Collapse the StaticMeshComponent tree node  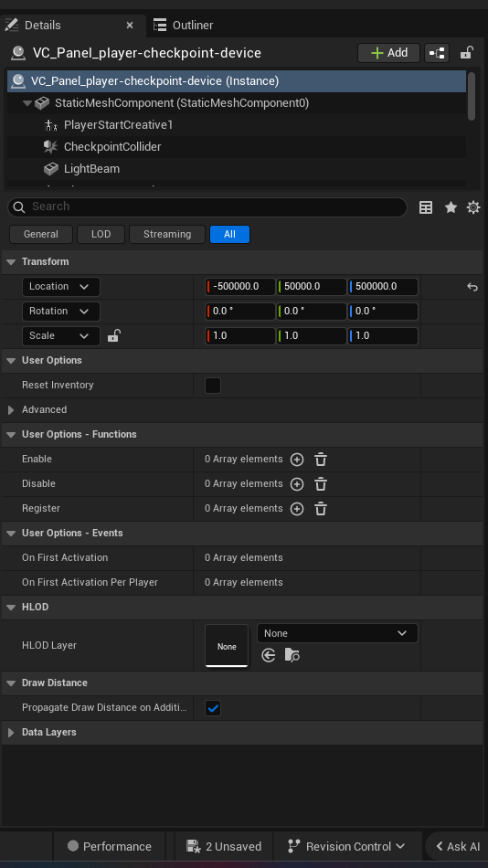pyautogui.click(x=27, y=103)
